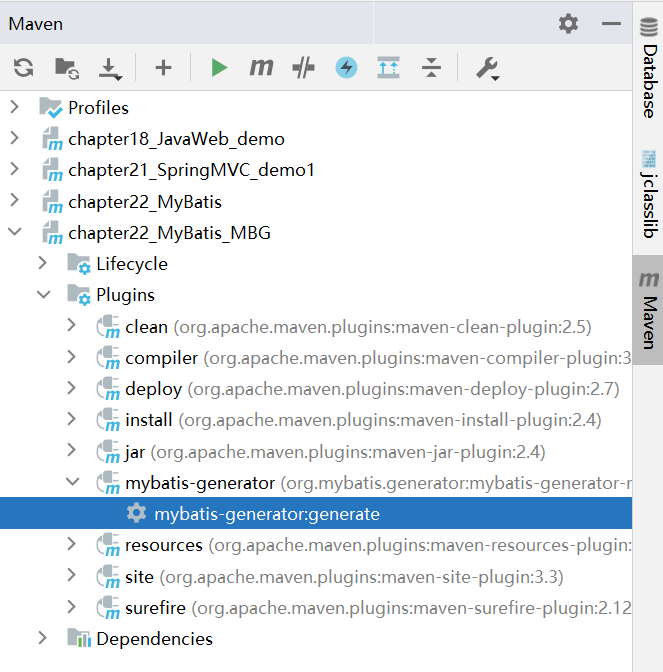Viewport: 663px width, 672px height.
Task: Expand the site plugin
Action: pos(72,575)
